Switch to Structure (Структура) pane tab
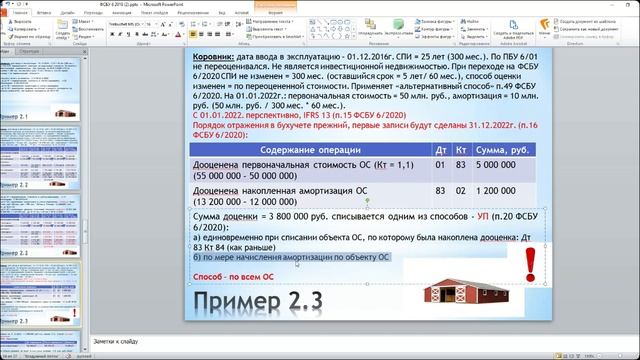640x360 pixels. click(x=29, y=51)
